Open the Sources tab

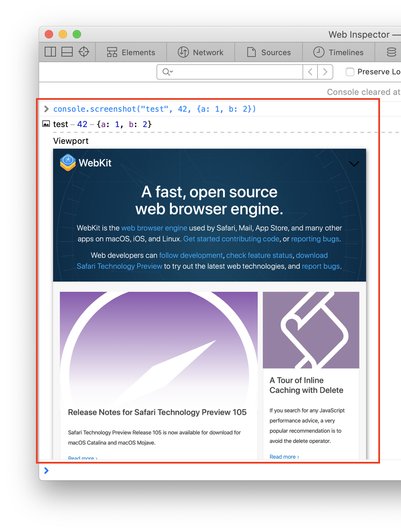coord(269,52)
